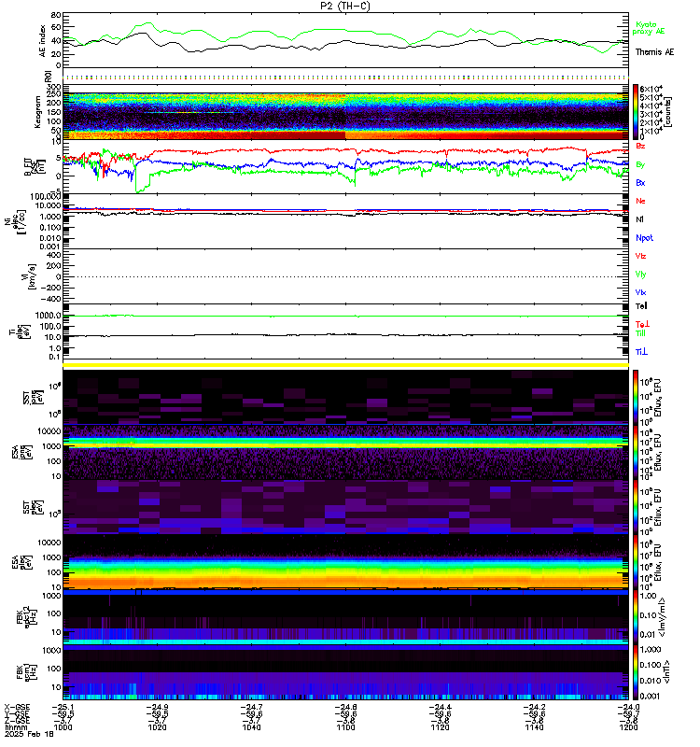The width and height of the screenshot is (700, 747).
Task: Click the AE index y-axis title
Action: click(x=42, y=41)
